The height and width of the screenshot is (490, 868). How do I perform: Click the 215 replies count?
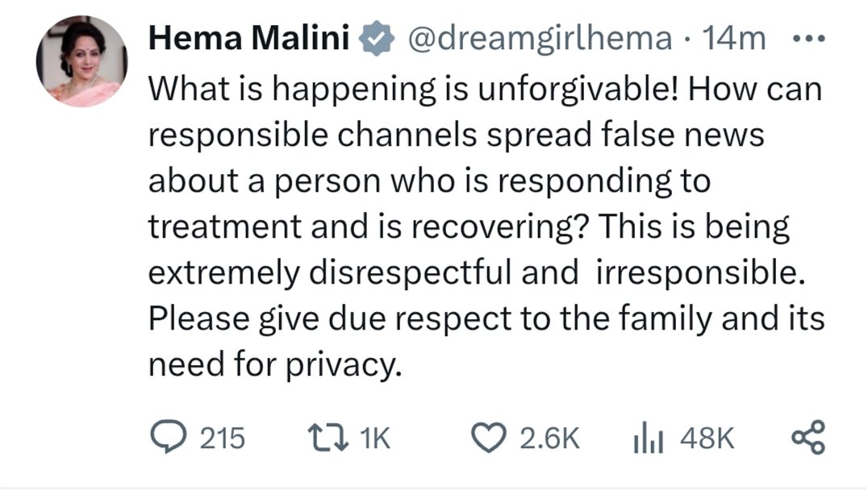point(221,438)
